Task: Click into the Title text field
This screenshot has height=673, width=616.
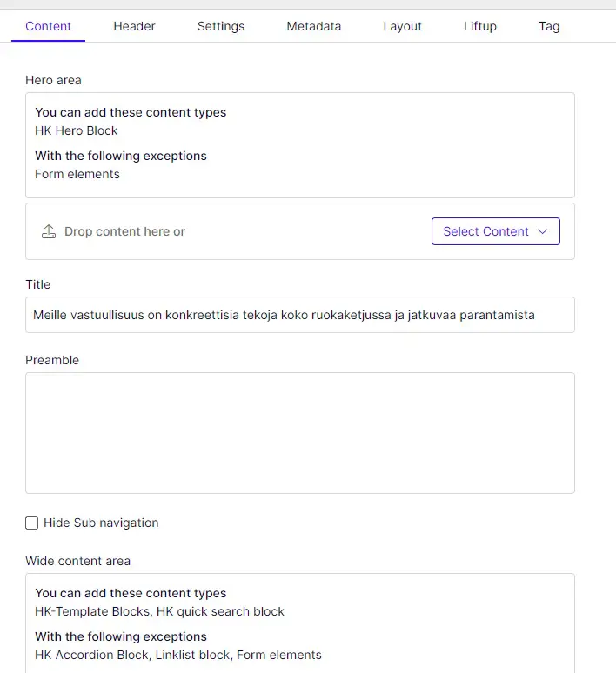Action: click(299, 315)
